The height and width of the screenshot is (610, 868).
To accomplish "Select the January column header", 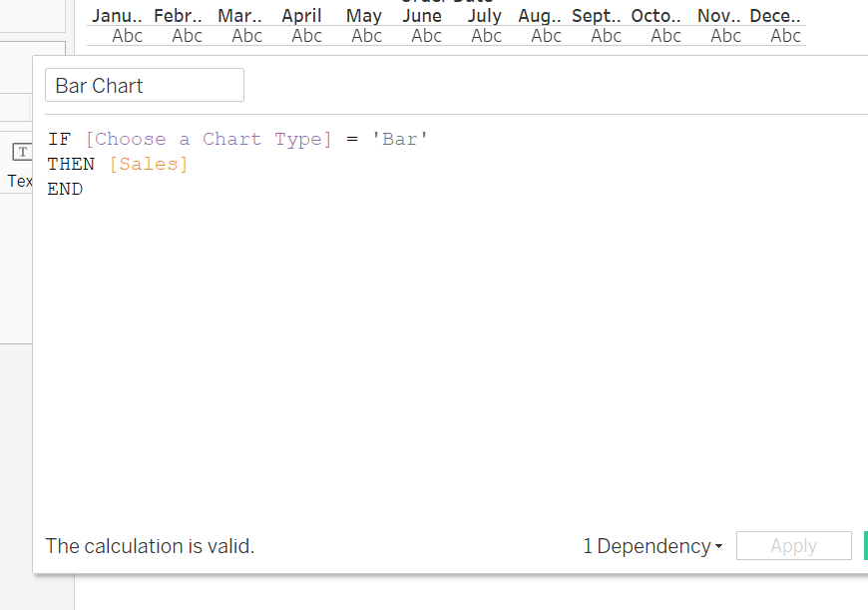I will tap(117, 16).
